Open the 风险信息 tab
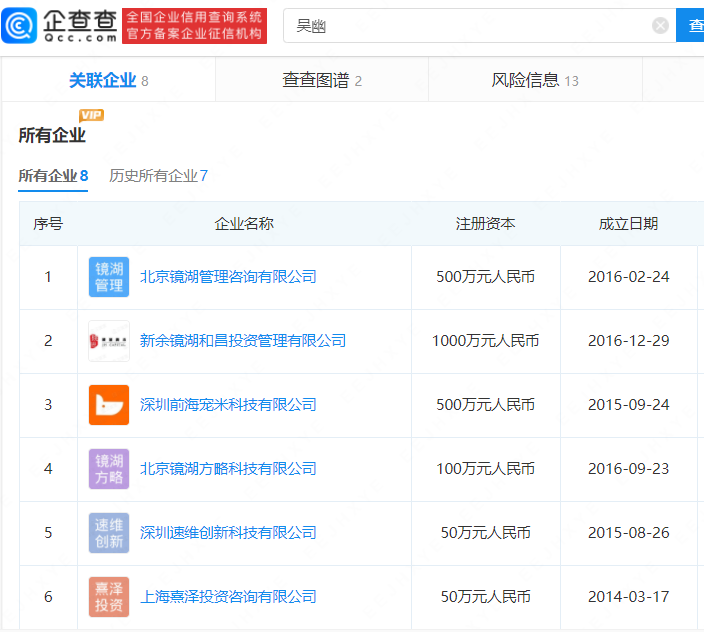 [535, 80]
